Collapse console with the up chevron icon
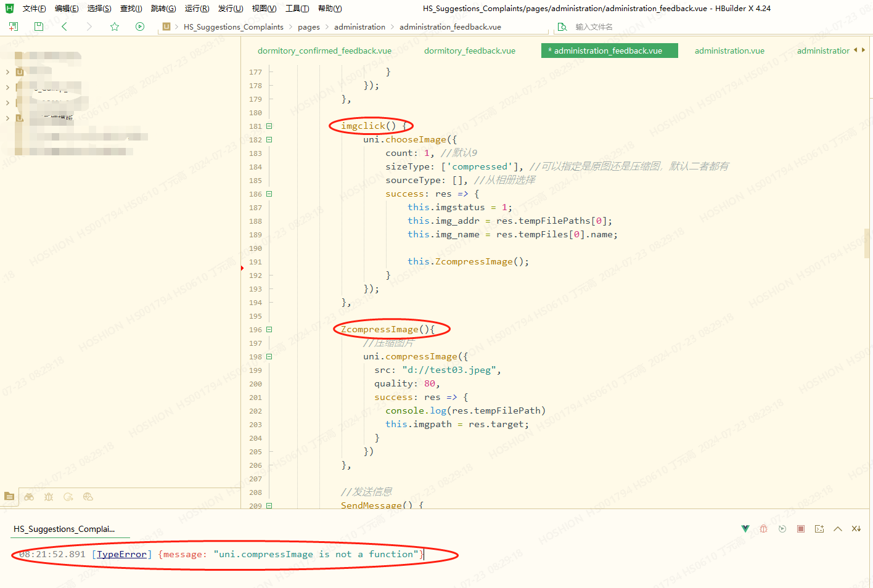 click(838, 529)
